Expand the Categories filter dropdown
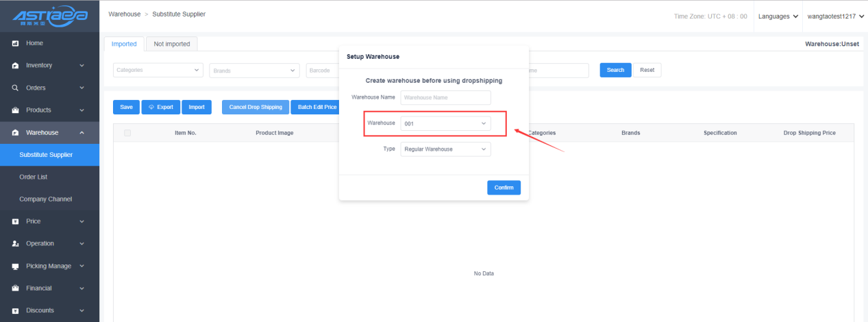This screenshot has width=868, height=322. 158,70
